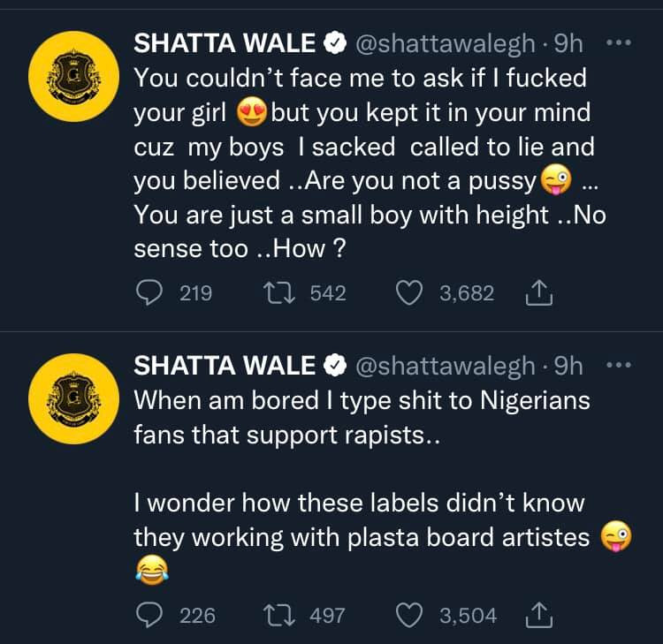The width and height of the screenshot is (663, 644).
Task: Like the tweet with 3,504 likes
Action: (x=409, y=615)
